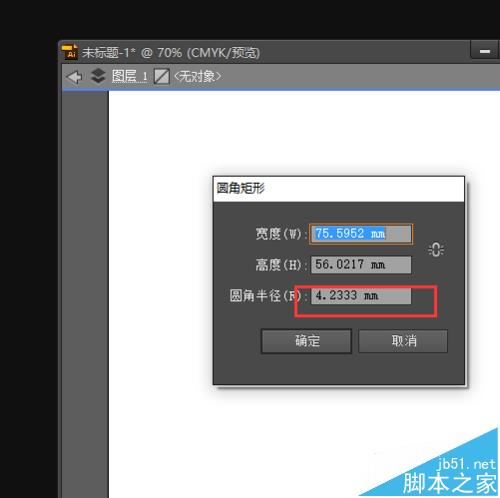Click the 高度 height input field
Screen dimensions: 500x498
tap(361, 265)
